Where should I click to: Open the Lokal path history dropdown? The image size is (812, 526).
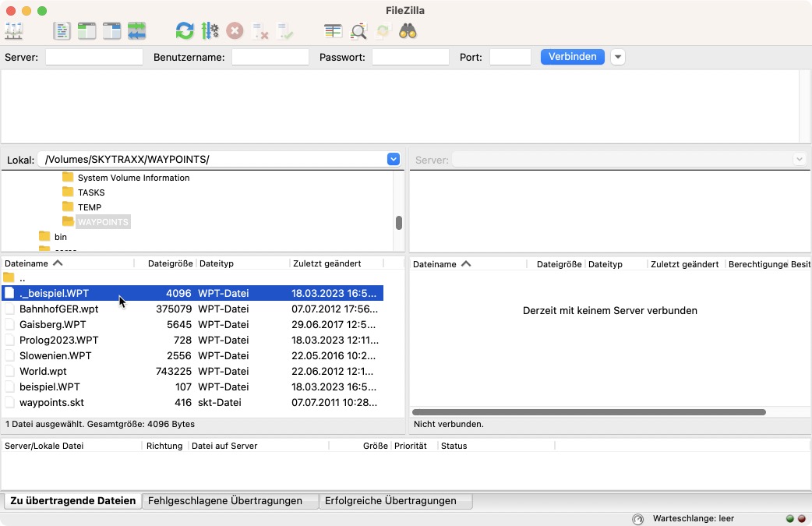(x=394, y=159)
